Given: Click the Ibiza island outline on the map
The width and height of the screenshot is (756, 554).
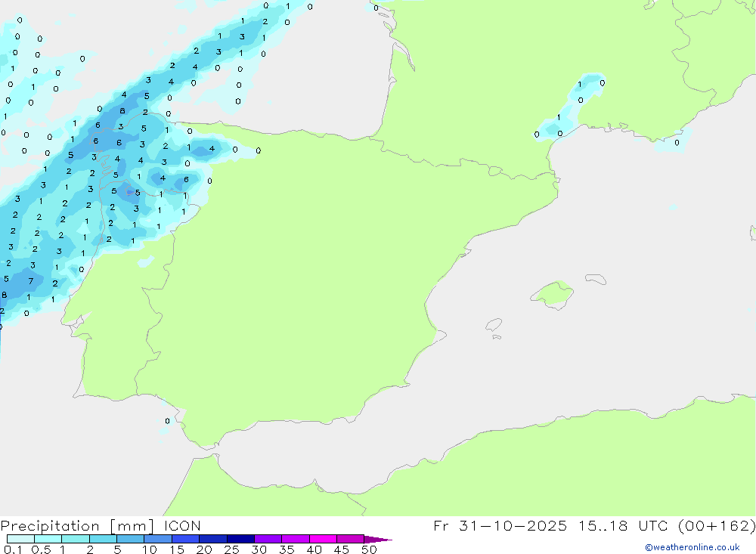Looking at the screenshot, I should pos(494,325).
